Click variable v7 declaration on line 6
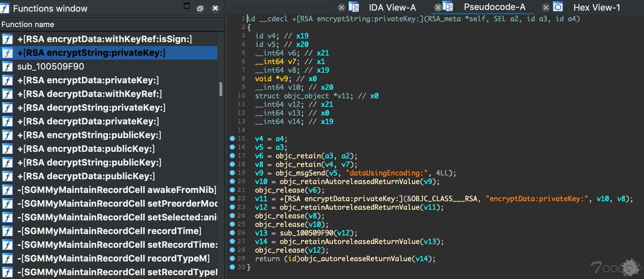Screen dimensions: 644x279 (x=292, y=62)
